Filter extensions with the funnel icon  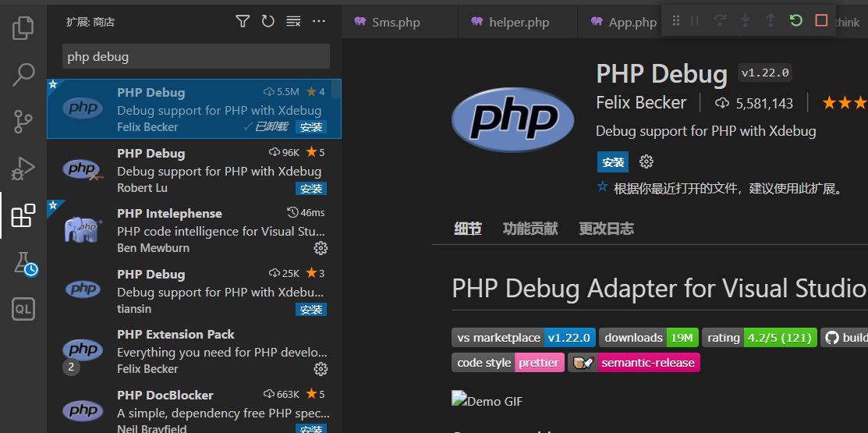click(243, 22)
